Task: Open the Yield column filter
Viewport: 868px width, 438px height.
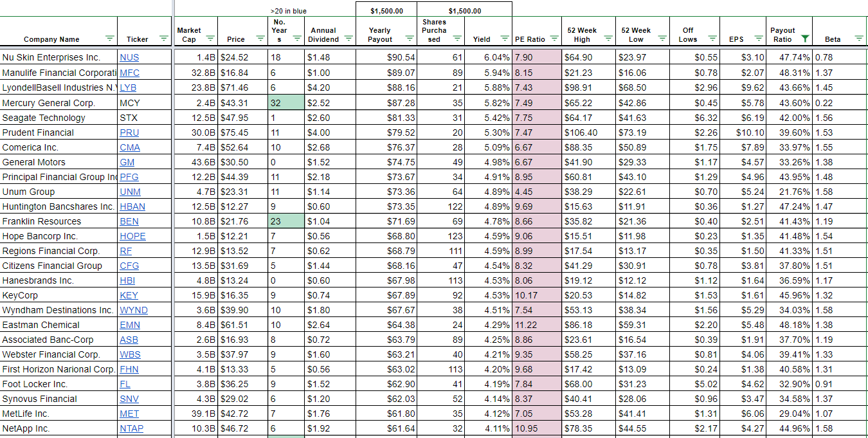Action: (504, 39)
